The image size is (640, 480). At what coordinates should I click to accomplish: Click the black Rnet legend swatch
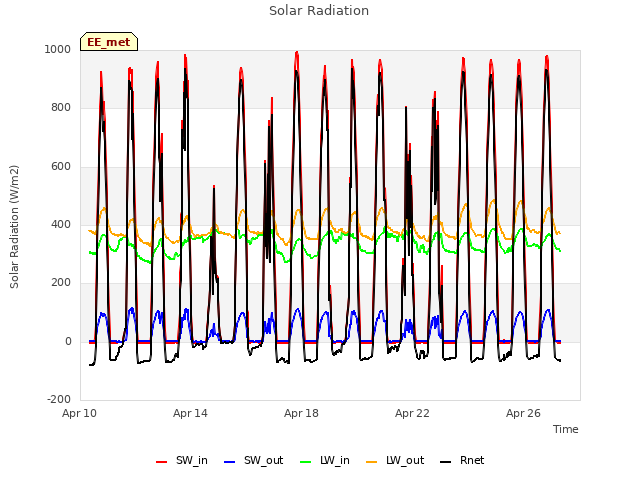pos(446,462)
